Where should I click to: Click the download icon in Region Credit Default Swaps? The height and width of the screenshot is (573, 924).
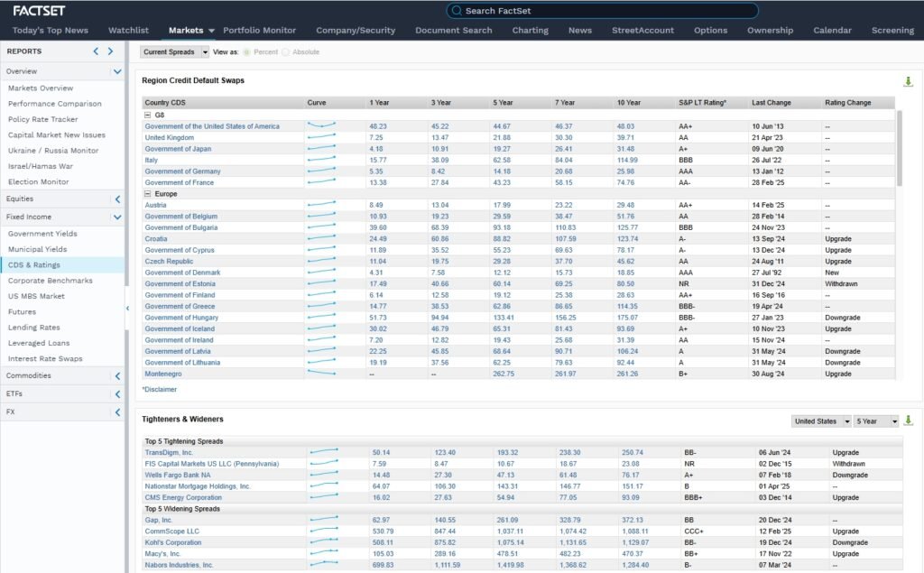(908, 81)
